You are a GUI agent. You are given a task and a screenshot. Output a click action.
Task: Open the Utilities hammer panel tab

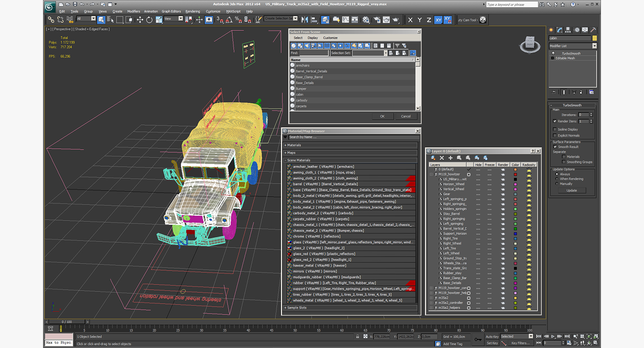(593, 30)
